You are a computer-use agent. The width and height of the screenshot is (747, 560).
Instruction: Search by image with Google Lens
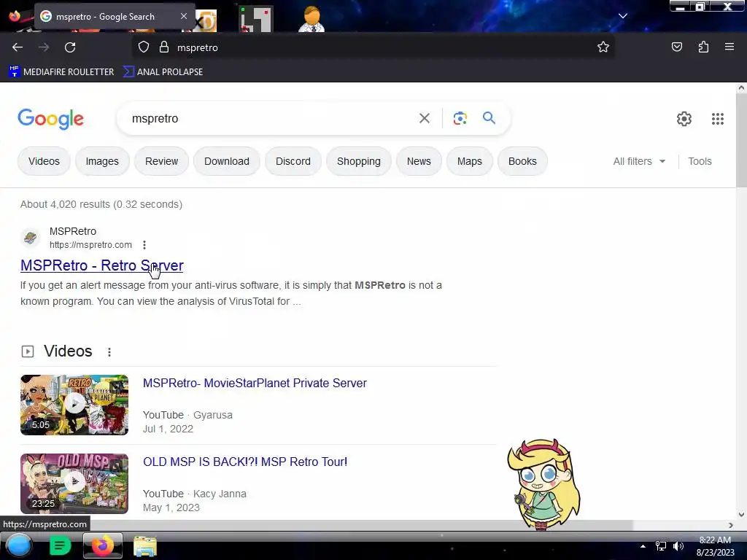460,118
